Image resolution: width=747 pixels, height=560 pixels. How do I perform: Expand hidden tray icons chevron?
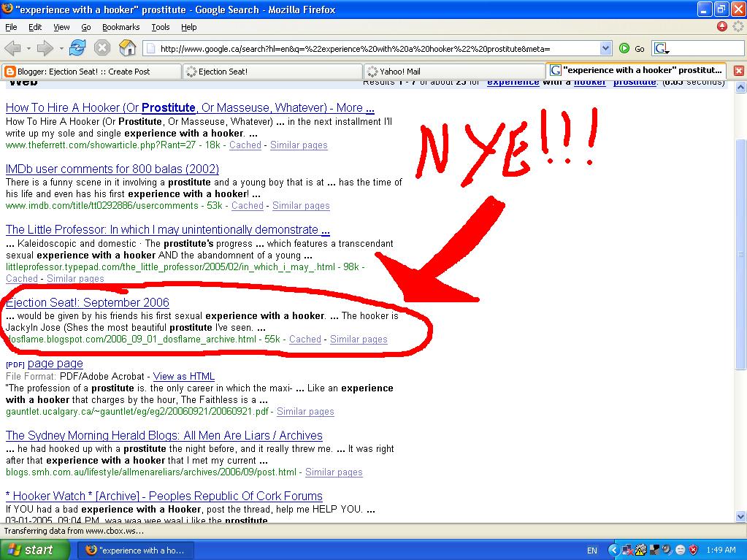[613, 551]
